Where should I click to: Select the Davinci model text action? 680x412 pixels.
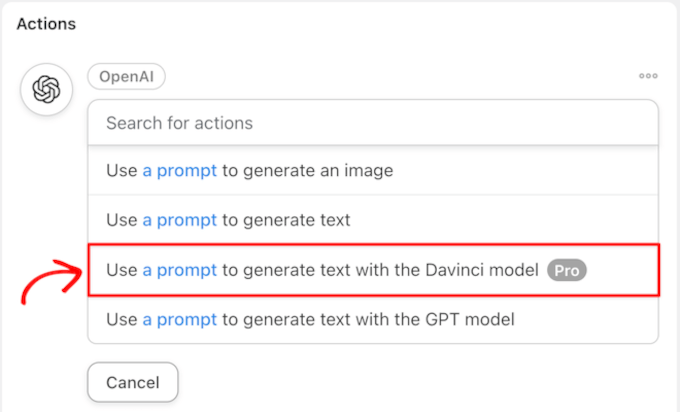click(372, 270)
